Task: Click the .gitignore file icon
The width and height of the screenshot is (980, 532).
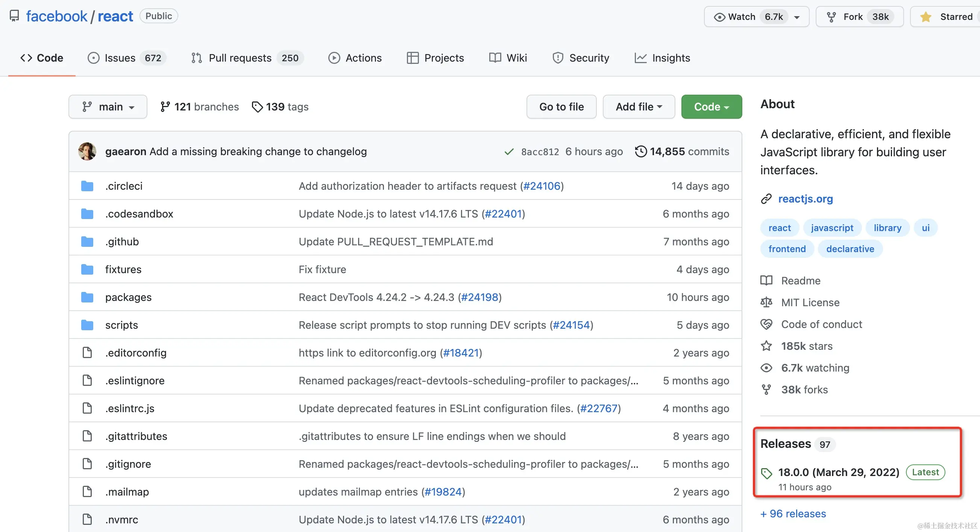Action: (87, 464)
